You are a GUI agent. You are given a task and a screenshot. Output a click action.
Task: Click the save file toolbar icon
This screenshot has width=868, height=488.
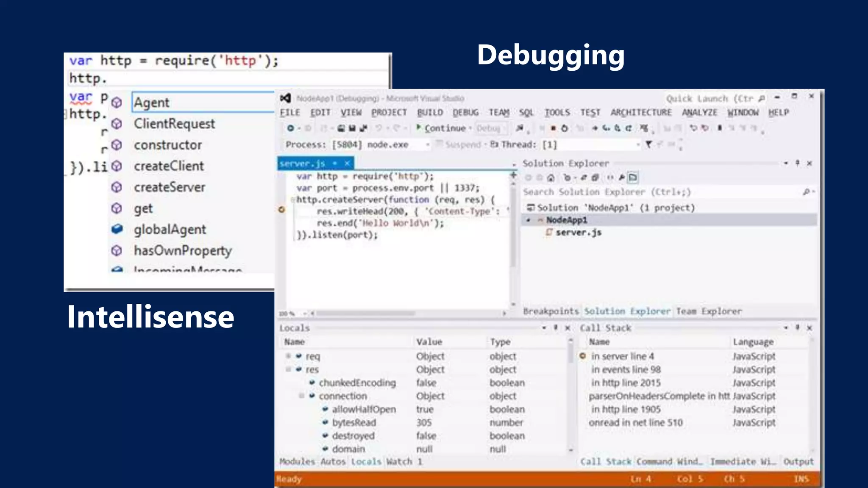[352, 128]
